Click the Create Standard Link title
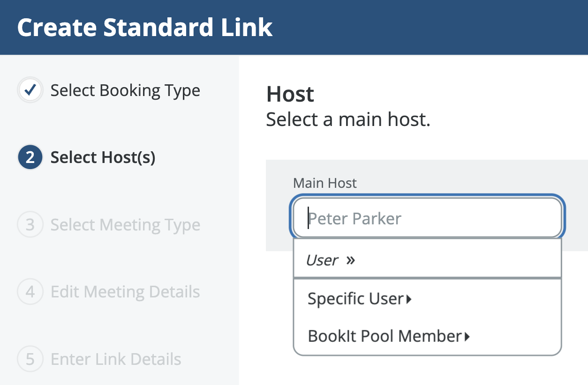Screen dimensions: 588x385 (145, 28)
